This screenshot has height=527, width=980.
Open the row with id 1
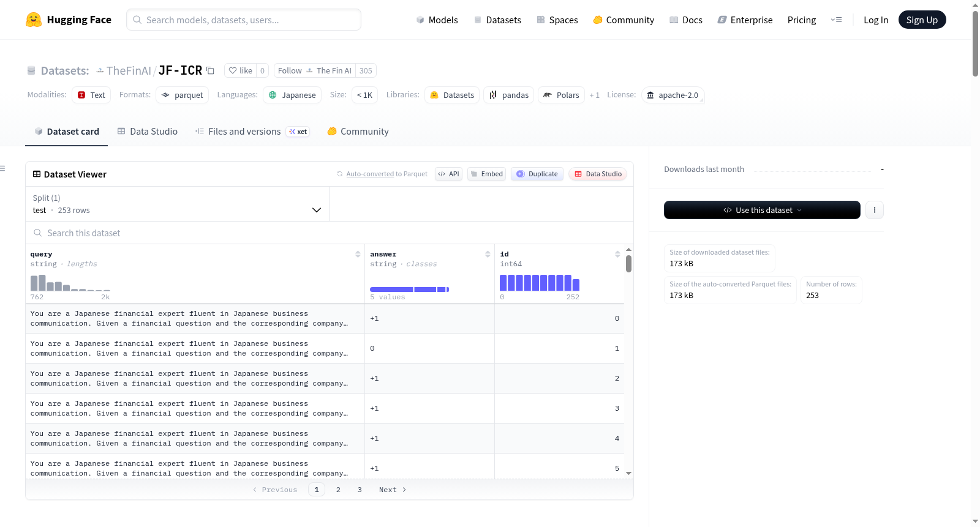click(x=325, y=348)
